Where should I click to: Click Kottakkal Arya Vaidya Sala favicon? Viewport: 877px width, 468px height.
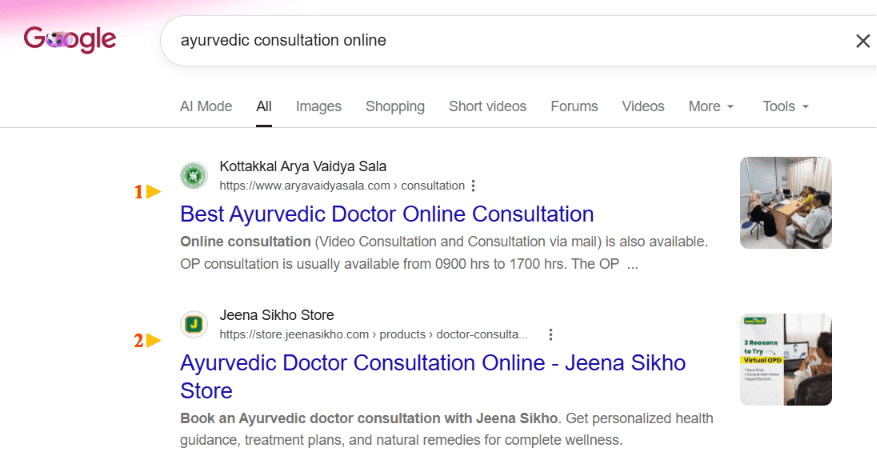194,176
